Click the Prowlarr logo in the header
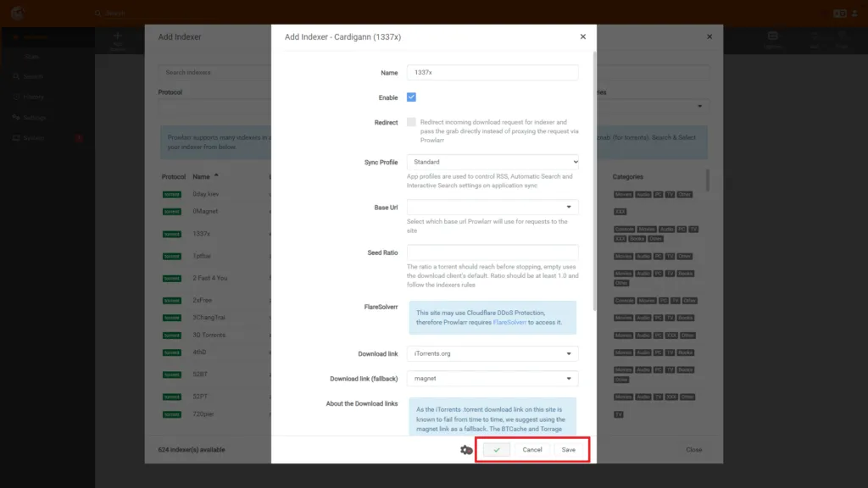 pyautogui.click(x=18, y=14)
